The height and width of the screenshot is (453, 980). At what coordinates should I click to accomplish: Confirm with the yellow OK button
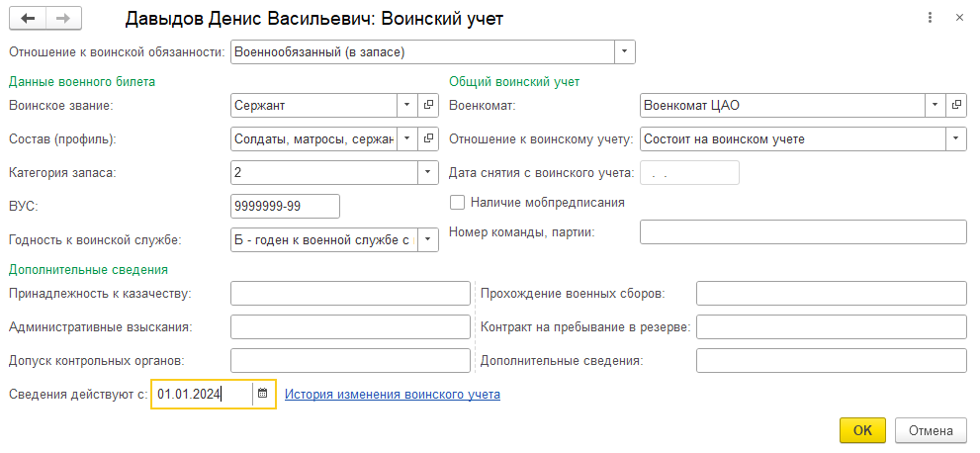[862, 430]
